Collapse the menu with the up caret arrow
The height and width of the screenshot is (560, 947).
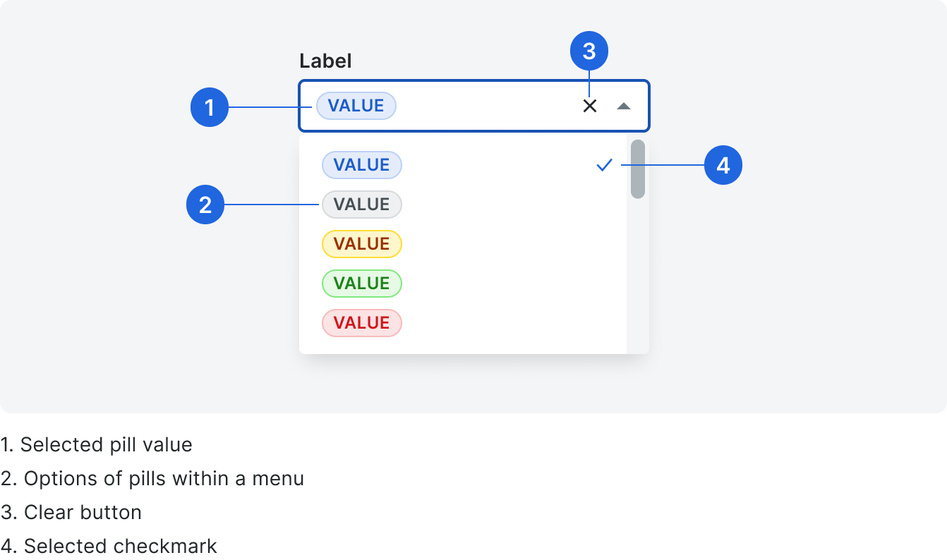coord(624,106)
